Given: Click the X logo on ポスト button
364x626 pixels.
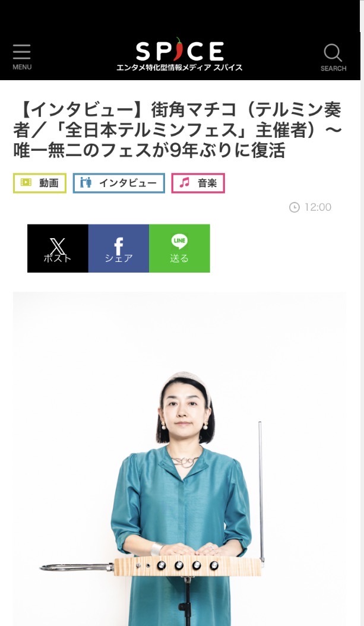Looking at the screenshot, I should coord(58,245).
